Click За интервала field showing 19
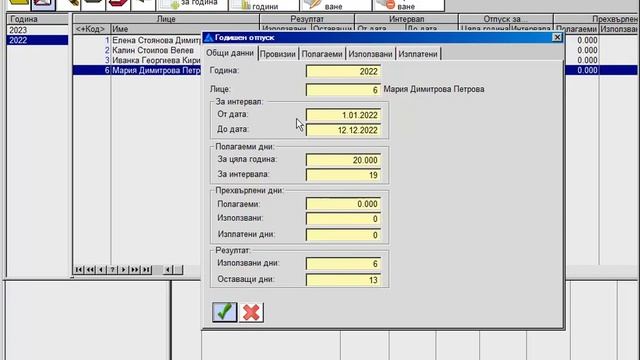 pyautogui.click(x=343, y=175)
